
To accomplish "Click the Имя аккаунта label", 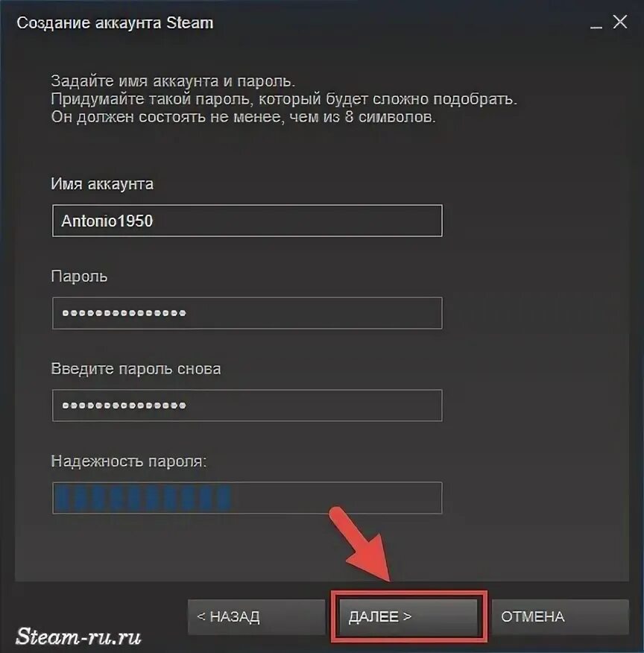I will pyautogui.click(x=102, y=184).
